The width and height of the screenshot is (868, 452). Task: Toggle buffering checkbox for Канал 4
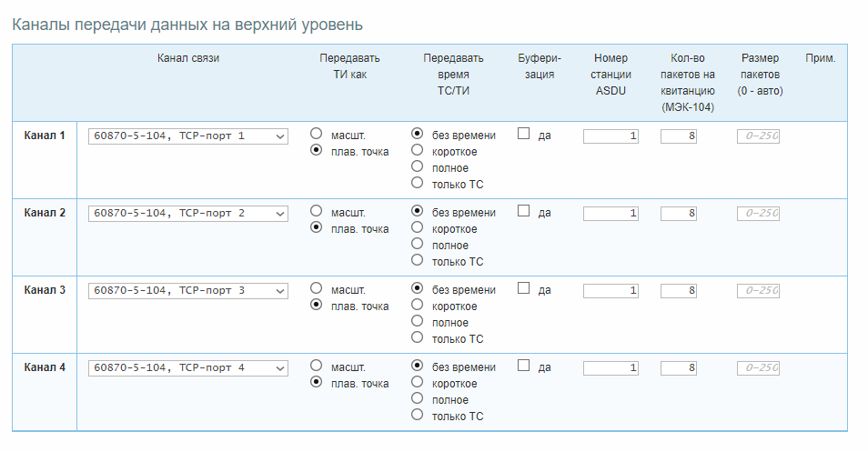coord(524,366)
